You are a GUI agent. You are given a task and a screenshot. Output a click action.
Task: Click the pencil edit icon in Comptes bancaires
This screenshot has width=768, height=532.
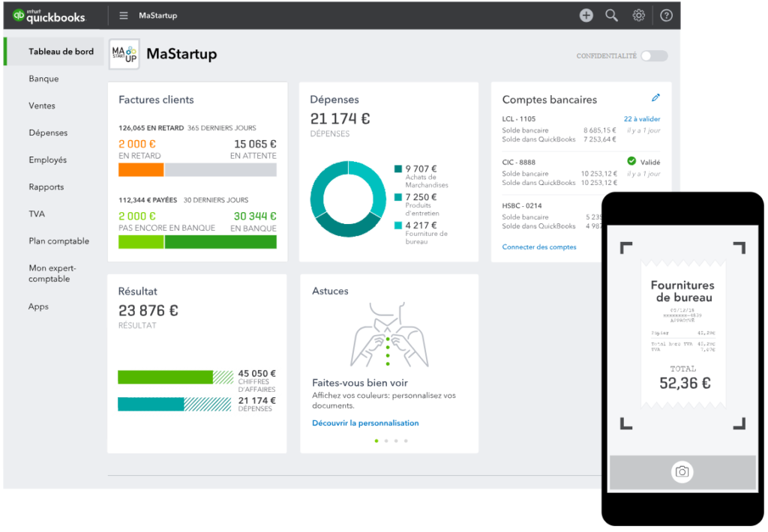tap(655, 98)
